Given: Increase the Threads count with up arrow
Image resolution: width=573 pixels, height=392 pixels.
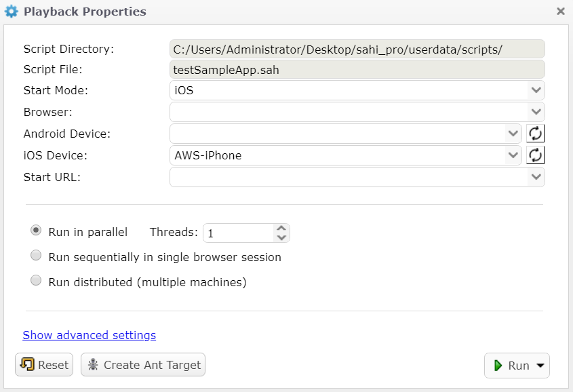Looking at the screenshot, I should 281,229.
